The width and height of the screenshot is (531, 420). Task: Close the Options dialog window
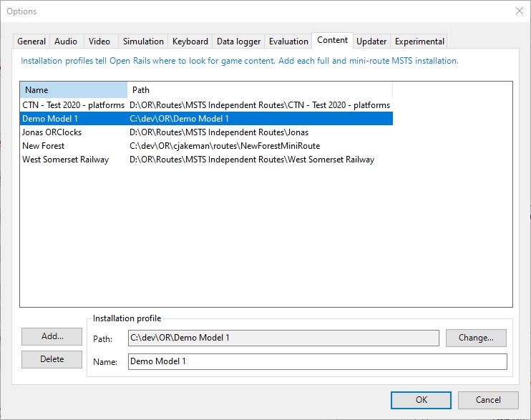[x=519, y=11]
